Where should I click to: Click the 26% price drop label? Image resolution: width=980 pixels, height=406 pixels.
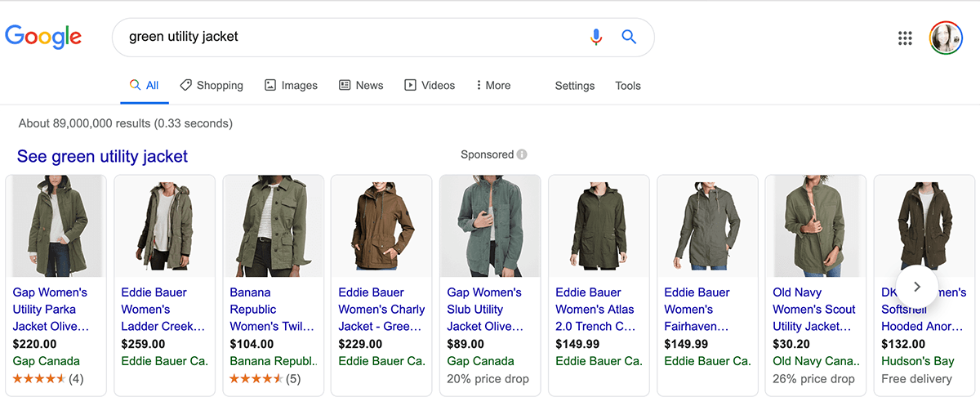(813, 379)
